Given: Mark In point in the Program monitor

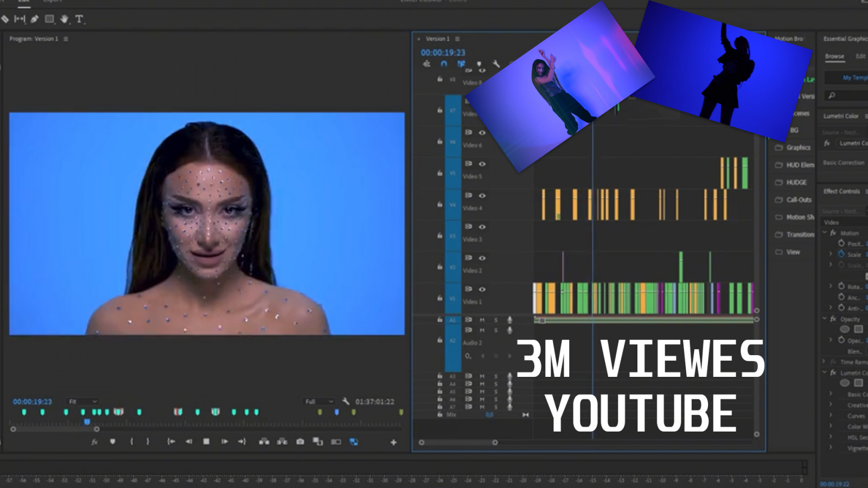Looking at the screenshot, I should 131,441.
